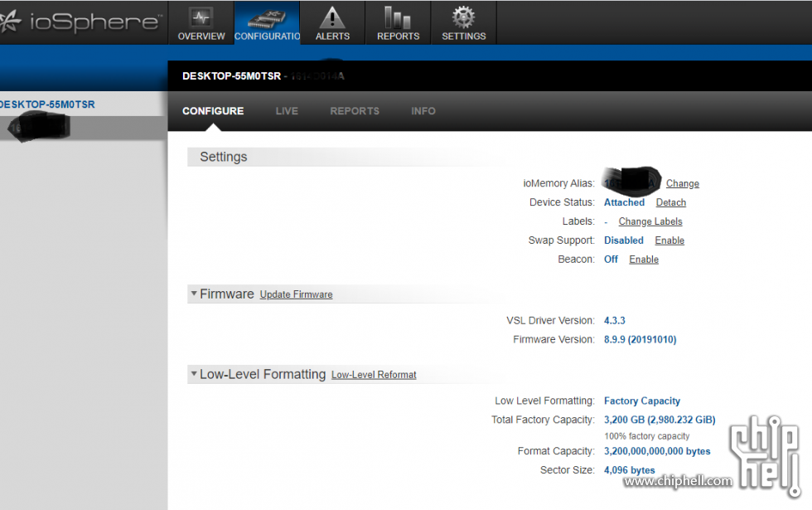Click the Swap Support label

562,240
